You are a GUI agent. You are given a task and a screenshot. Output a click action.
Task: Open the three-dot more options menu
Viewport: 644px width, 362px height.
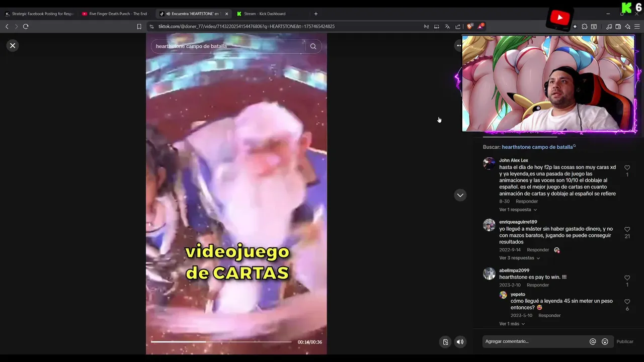click(458, 45)
